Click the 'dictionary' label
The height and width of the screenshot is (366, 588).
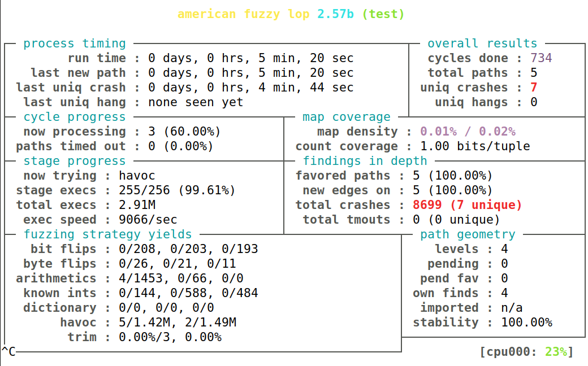click(x=60, y=308)
